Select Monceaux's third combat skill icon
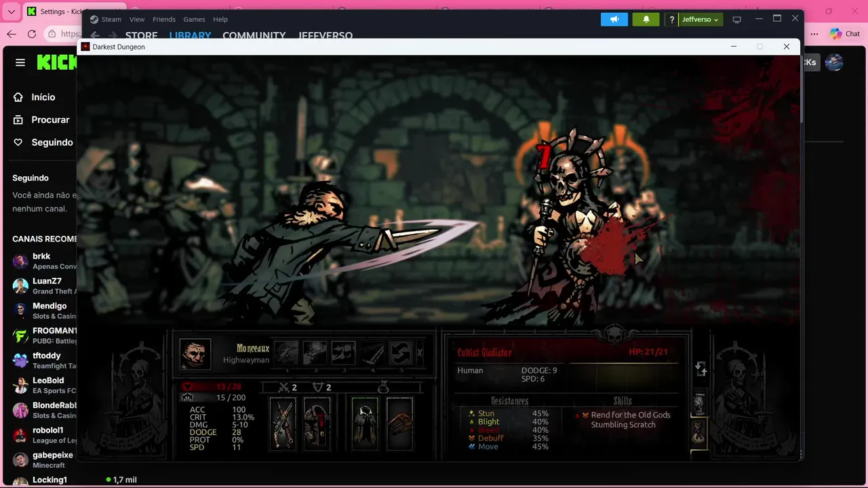Image resolution: width=868 pixels, height=488 pixels. tap(343, 352)
